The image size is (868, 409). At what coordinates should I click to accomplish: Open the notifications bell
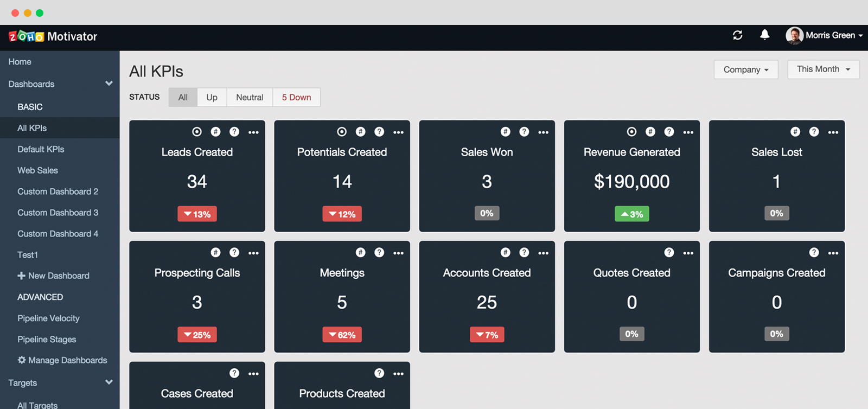pos(764,35)
